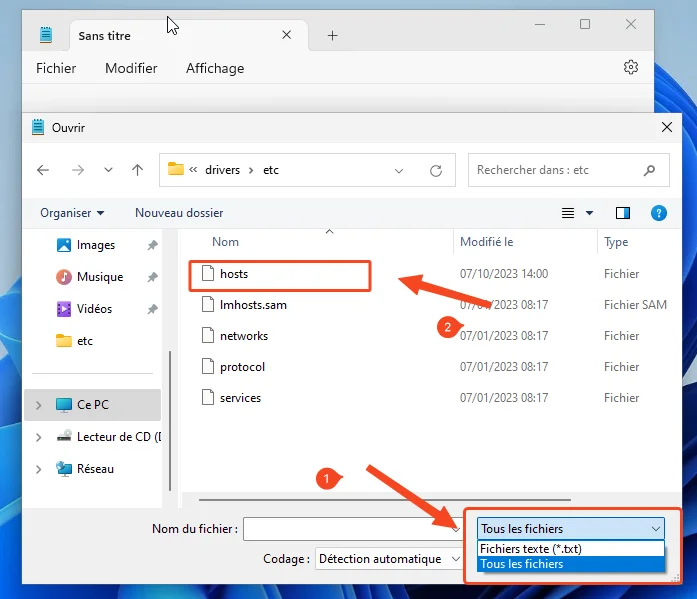
Task: Select the hosts file
Action: pos(234,274)
